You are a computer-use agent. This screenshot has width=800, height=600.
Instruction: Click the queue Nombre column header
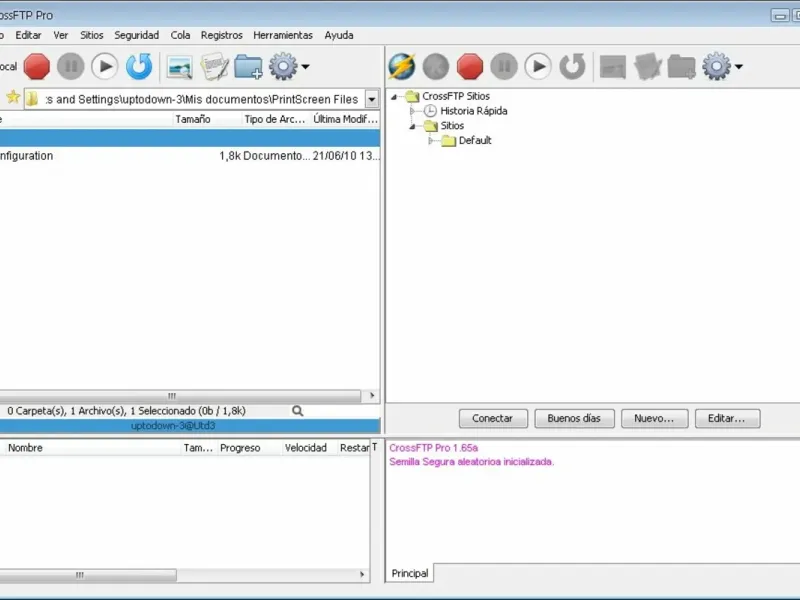(92, 448)
